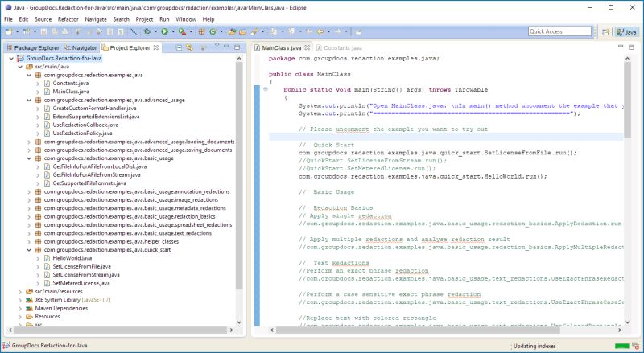
Task: Click the New file toolbar icon
Action: (9, 31)
